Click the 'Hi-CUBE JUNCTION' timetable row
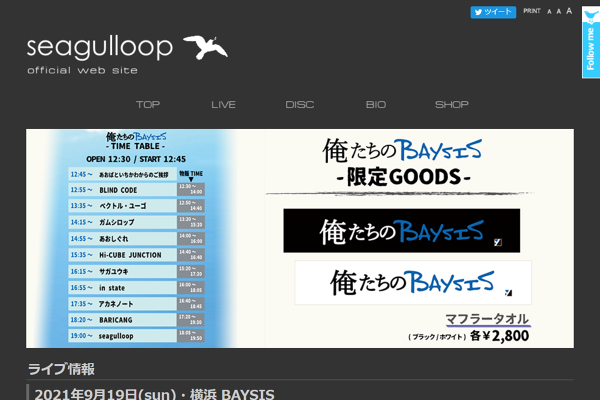The image size is (600, 400). [136, 255]
